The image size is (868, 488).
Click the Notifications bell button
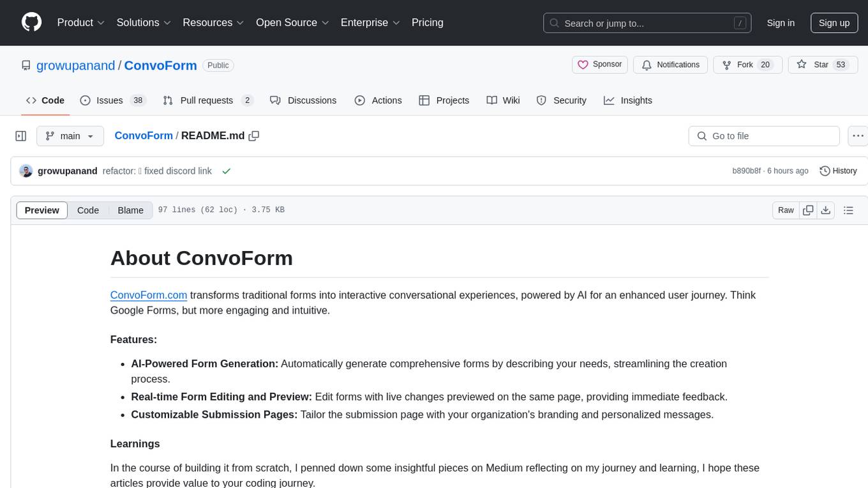tap(671, 65)
